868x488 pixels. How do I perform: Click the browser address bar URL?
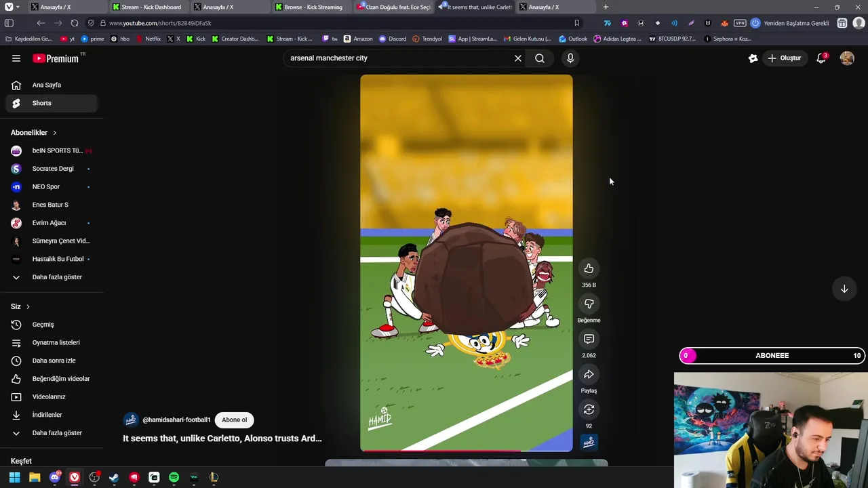(x=160, y=23)
